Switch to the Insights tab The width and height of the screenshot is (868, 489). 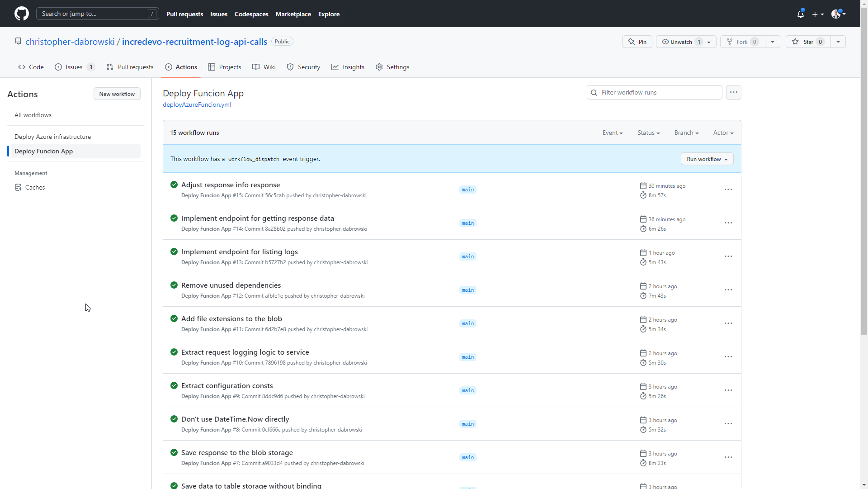[x=348, y=67]
